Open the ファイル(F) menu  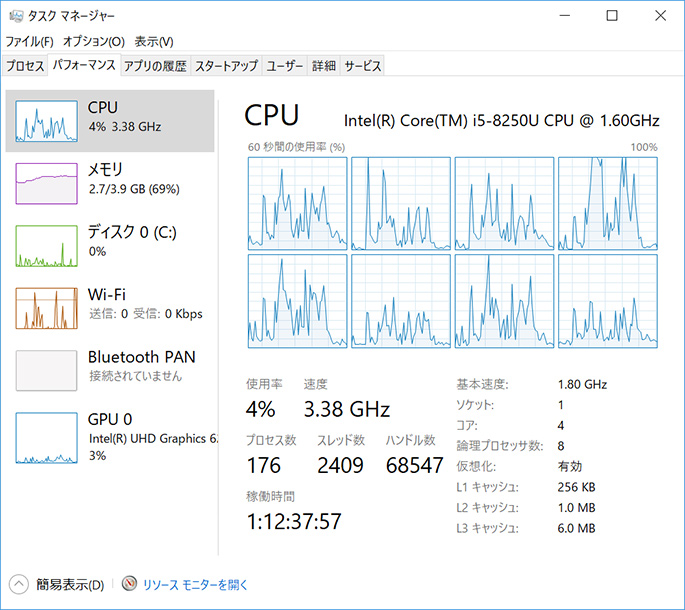30,42
